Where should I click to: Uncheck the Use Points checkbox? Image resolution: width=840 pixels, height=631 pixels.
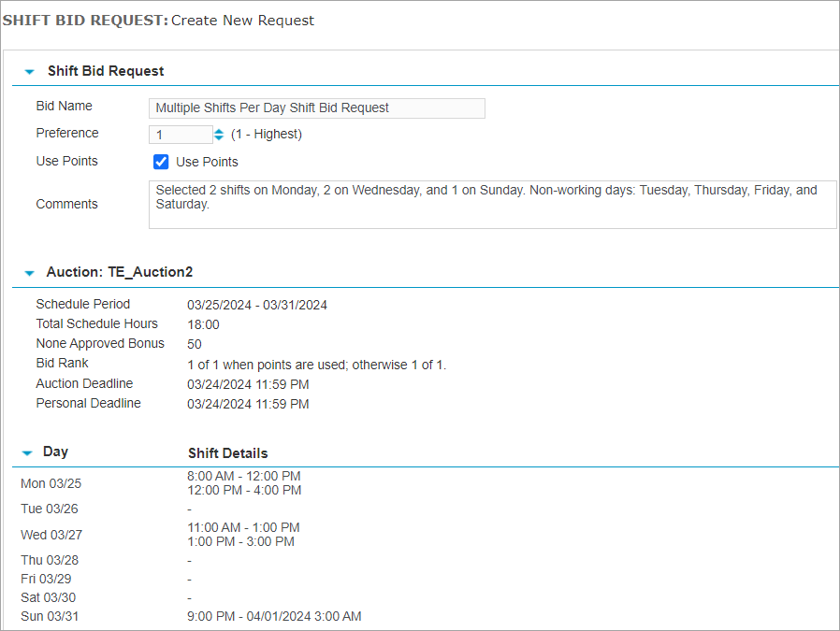161,162
